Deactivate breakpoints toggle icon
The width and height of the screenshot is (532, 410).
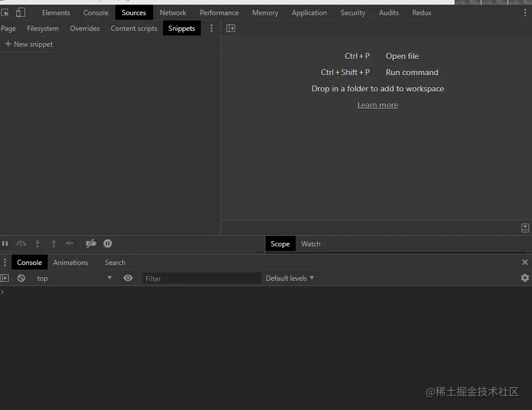[x=91, y=243]
